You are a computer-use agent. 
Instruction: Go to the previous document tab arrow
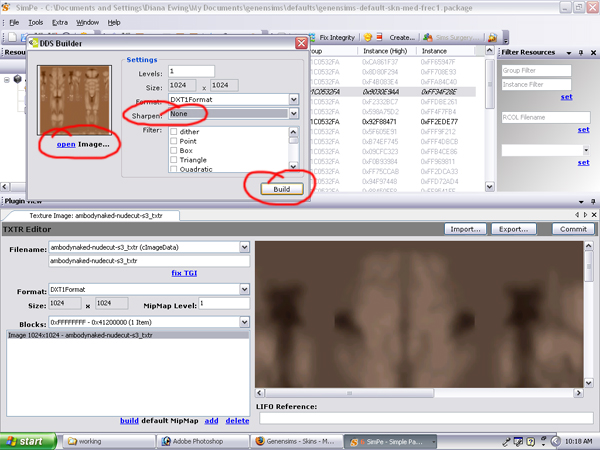tap(577, 215)
